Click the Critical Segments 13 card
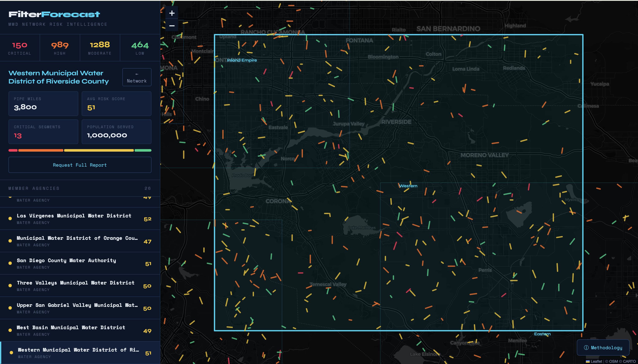The height and width of the screenshot is (364, 638). (43, 132)
